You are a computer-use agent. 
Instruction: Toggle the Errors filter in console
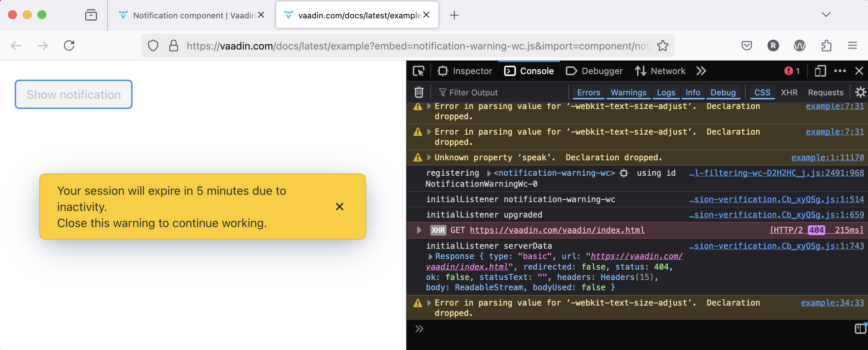coord(588,92)
